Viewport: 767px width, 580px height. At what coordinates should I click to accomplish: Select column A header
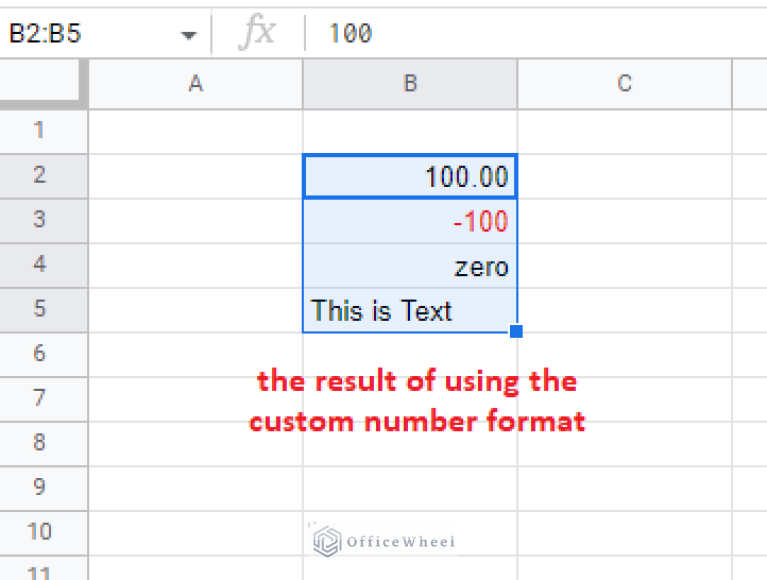pos(196,84)
